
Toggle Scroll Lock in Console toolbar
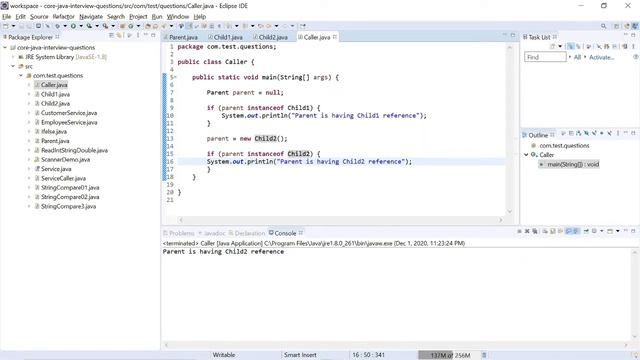pos(553,231)
